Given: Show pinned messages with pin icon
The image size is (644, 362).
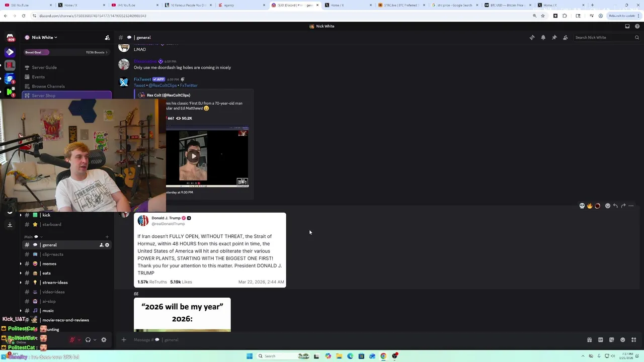Looking at the screenshot, I should coord(554,37).
